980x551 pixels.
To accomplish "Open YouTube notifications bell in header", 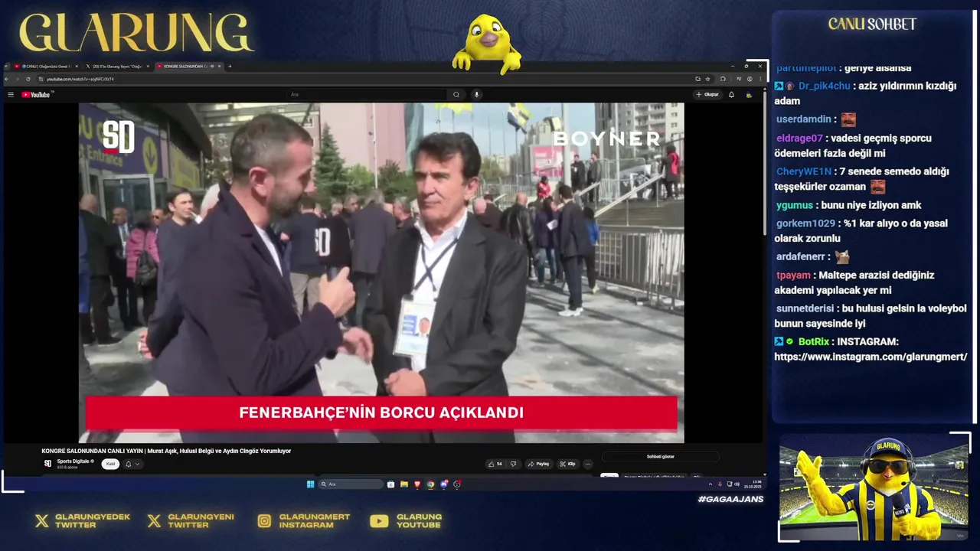I will click(731, 94).
